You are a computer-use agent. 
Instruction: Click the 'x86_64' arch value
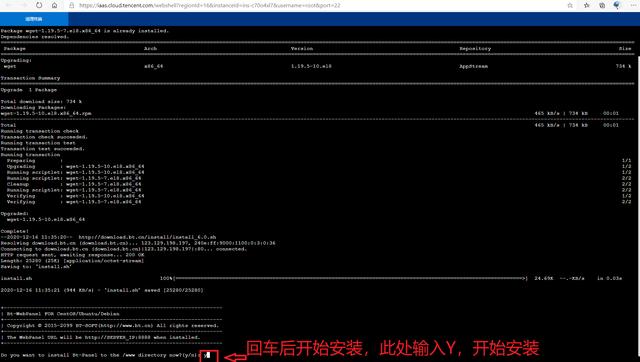[x=153, y=66]
